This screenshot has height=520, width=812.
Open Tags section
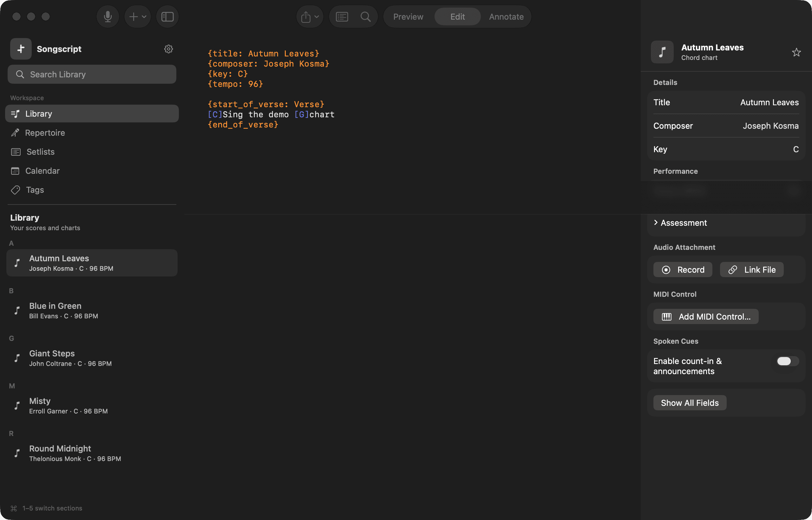tap(92, 190)
